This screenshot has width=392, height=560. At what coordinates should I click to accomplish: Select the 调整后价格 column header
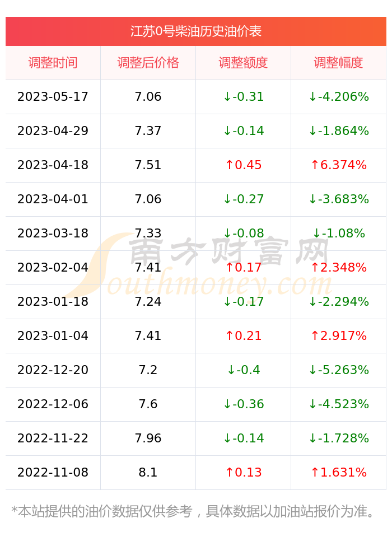148,63
